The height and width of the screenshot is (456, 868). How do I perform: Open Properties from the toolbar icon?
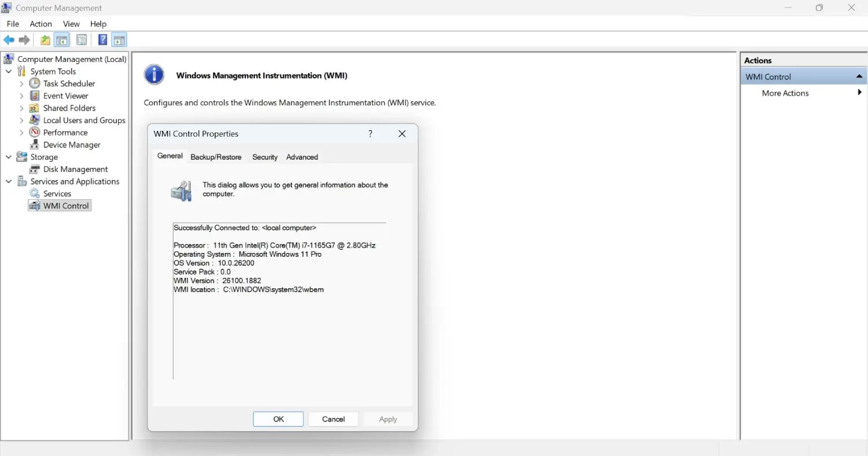pos(82,39)
